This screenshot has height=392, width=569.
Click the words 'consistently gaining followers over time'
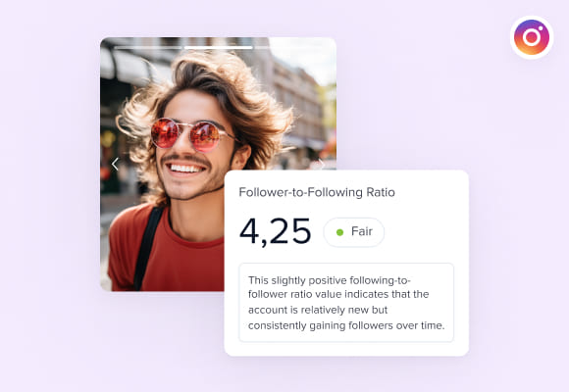click(x=346, y=325)
